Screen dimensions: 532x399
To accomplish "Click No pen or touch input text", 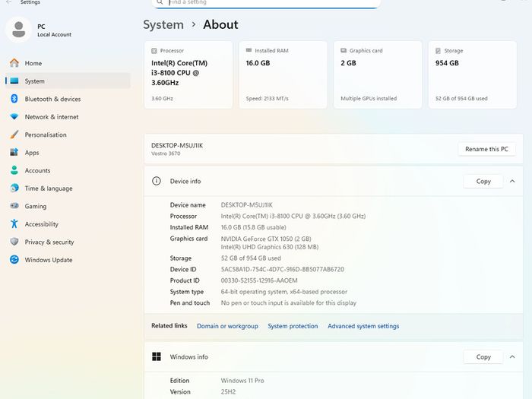I will 288,302.
